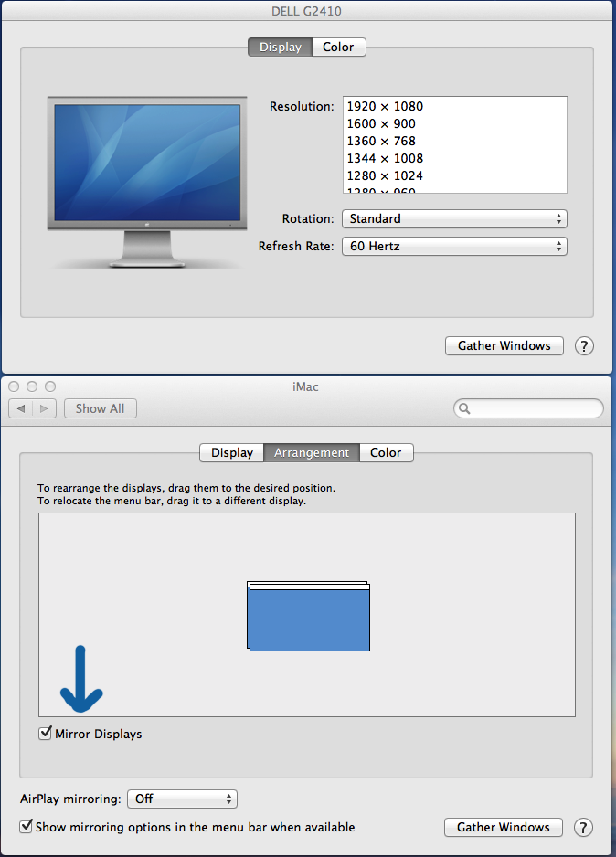Select 1360 × 768 resolution
This screenshot has height=857, width=616.
(455, 141)
